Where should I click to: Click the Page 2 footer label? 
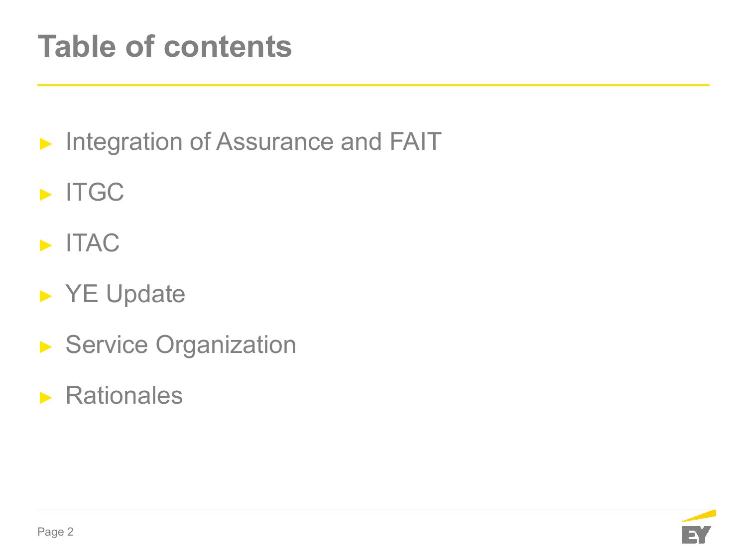55,532
